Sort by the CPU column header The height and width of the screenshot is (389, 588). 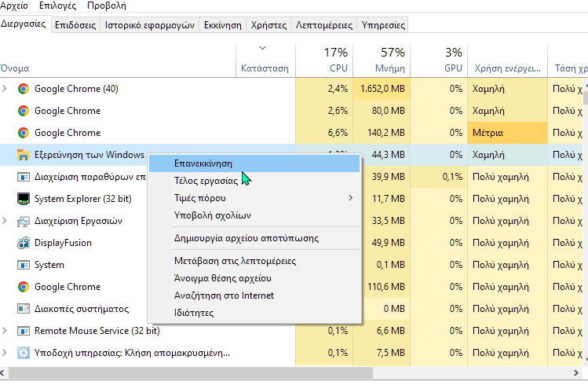pos(324,61)
